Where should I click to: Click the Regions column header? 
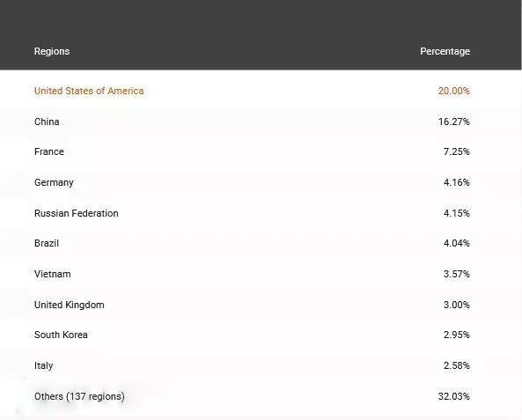click(x=52, y=51)
